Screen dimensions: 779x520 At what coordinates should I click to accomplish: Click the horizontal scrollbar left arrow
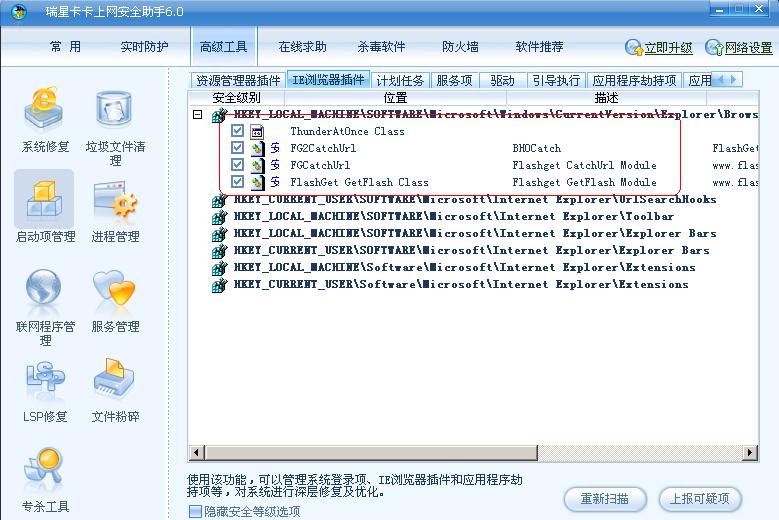point(197,452)
